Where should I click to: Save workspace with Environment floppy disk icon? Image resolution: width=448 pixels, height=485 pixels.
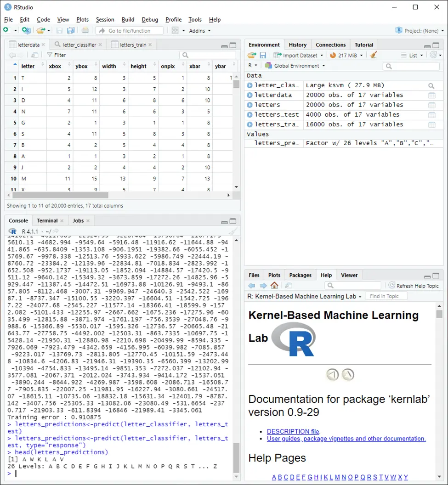(263, 55)
